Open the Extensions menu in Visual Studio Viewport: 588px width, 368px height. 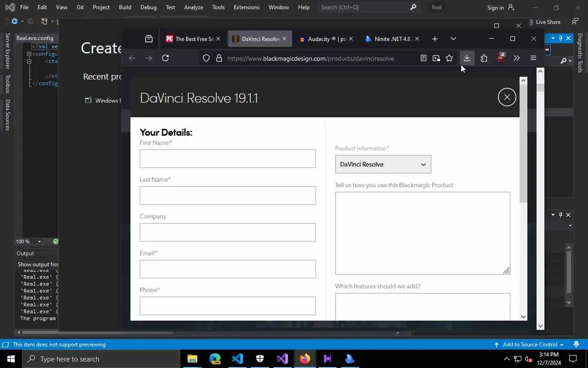(x=246, y=7)
